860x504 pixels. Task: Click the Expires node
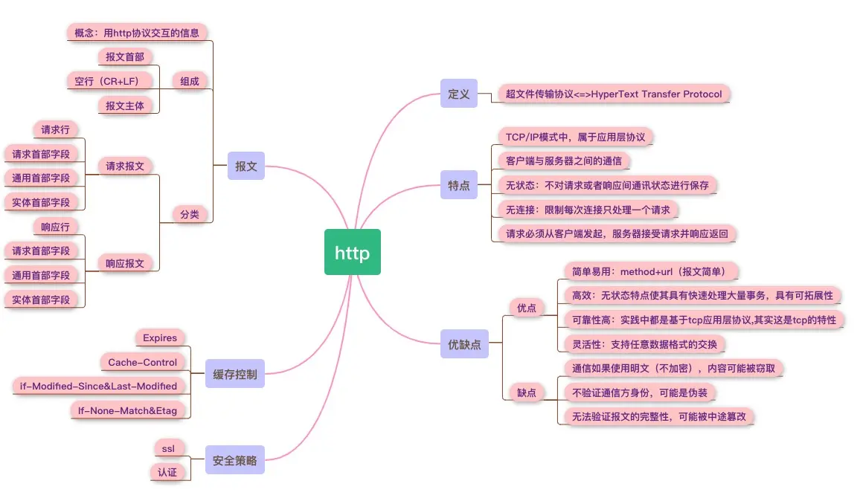coord(161,337)
